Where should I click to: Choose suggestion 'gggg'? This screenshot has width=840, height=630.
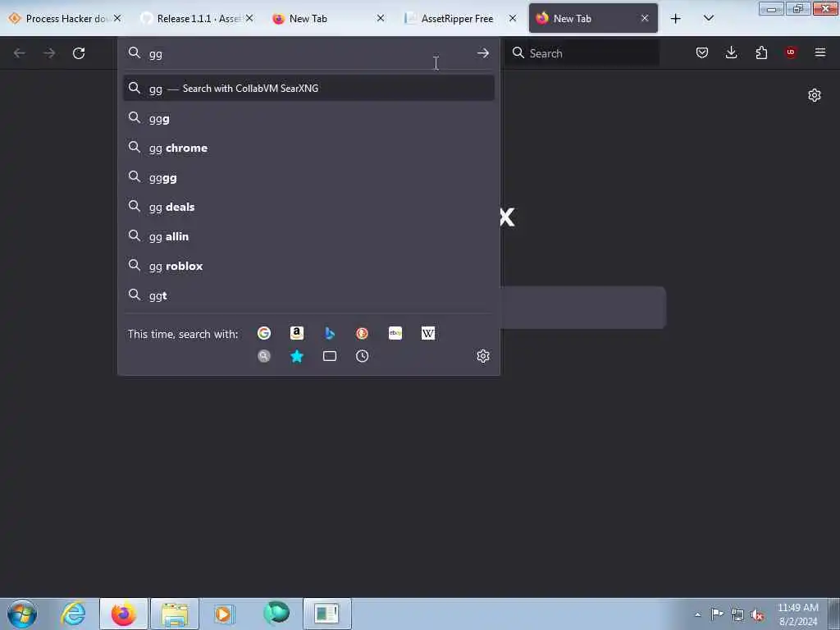(308, 177)
